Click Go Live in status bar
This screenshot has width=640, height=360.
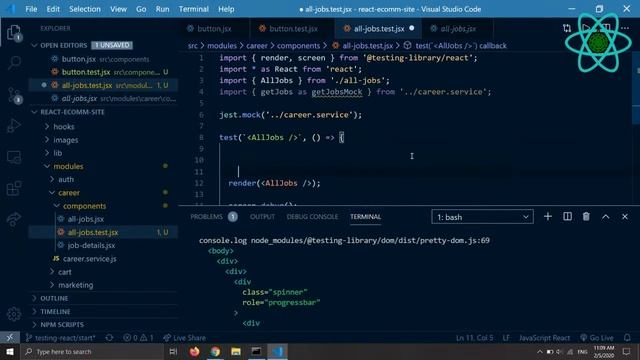tap(597, 338)
